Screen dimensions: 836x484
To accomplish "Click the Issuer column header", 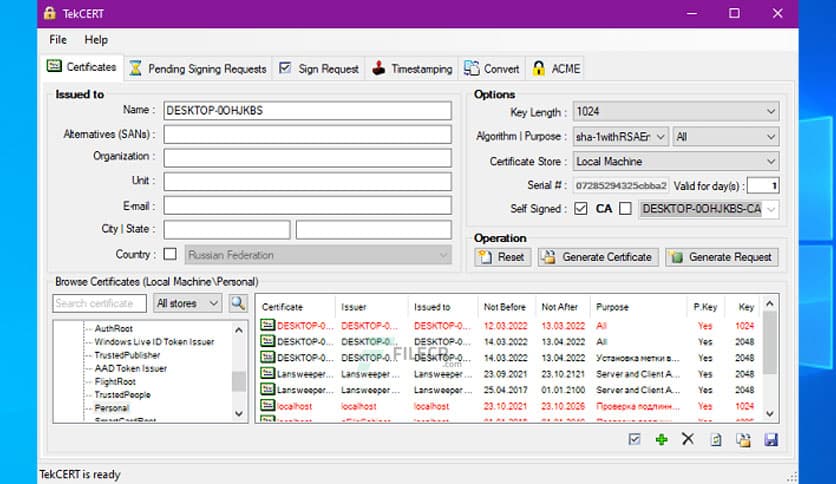I will 353,307.
